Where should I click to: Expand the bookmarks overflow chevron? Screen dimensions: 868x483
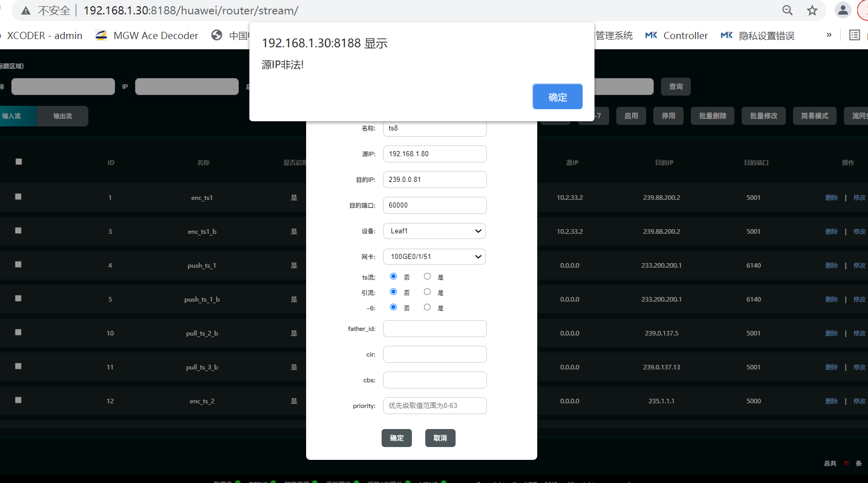point(828,35)
